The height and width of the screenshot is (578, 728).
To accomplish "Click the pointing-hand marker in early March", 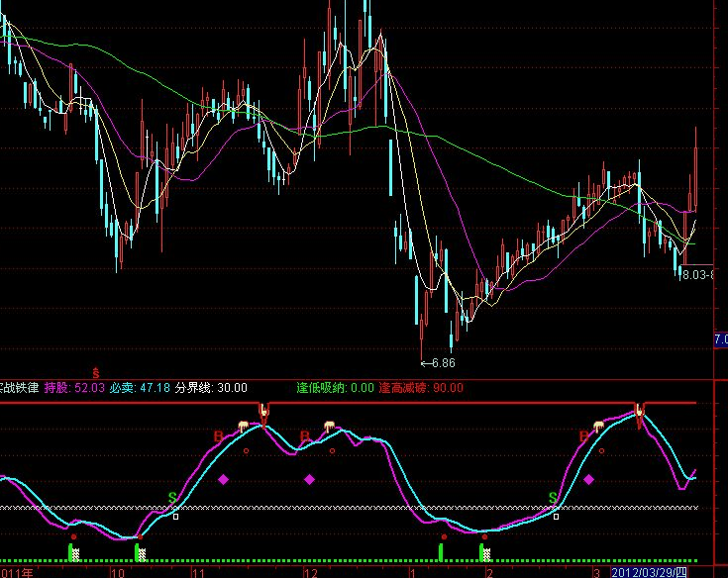I will click(599, 426).
